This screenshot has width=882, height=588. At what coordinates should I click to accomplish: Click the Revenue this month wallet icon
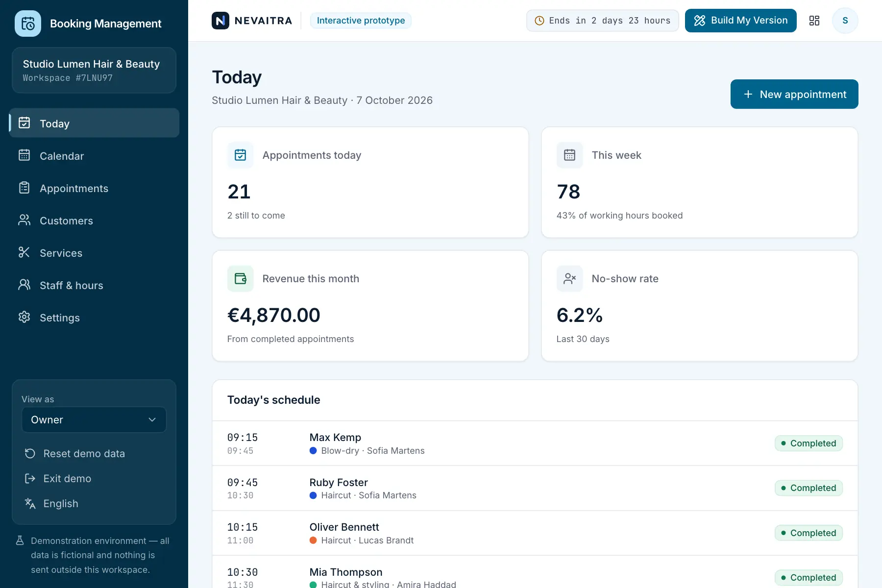pyautogui.click(x=241, y=279)
